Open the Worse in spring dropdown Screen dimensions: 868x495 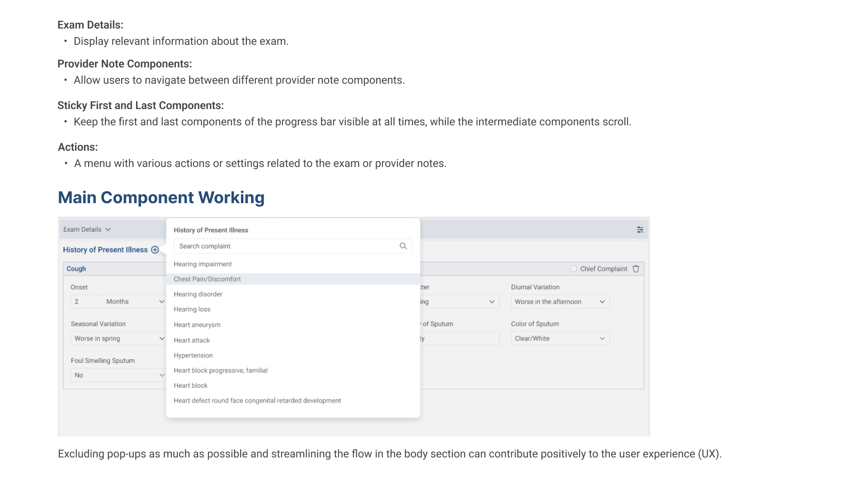coord(119,338)
